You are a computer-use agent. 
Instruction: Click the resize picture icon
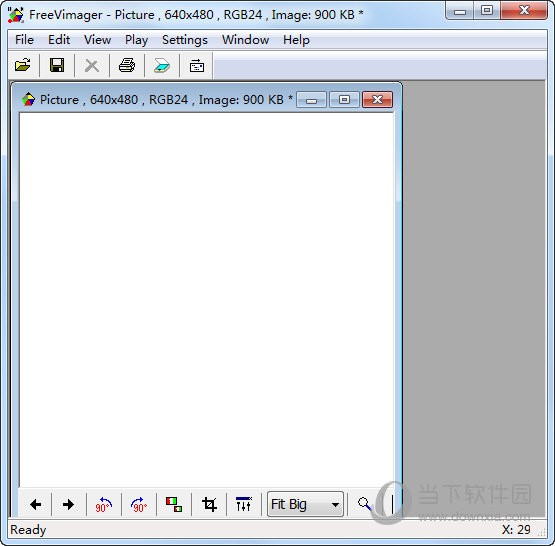point(174,504)
